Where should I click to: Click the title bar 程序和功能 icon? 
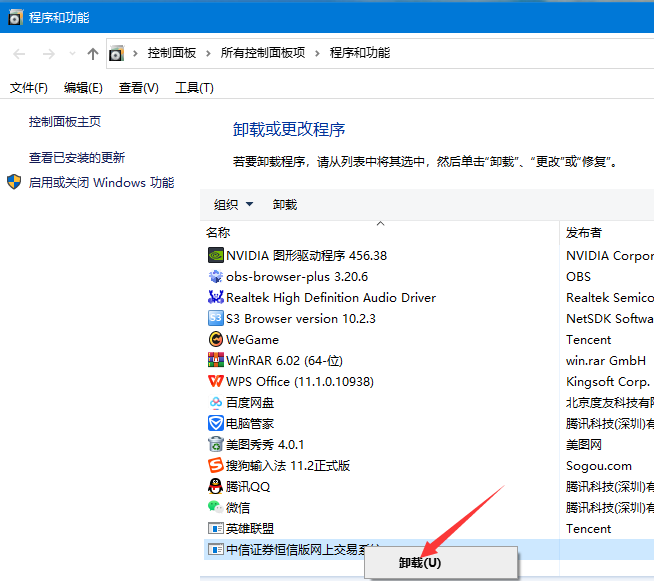tap(15, 17)
